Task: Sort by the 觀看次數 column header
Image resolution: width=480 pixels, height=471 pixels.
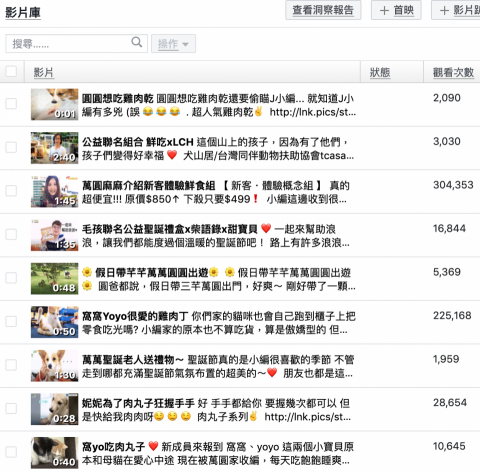Action: 453,72
